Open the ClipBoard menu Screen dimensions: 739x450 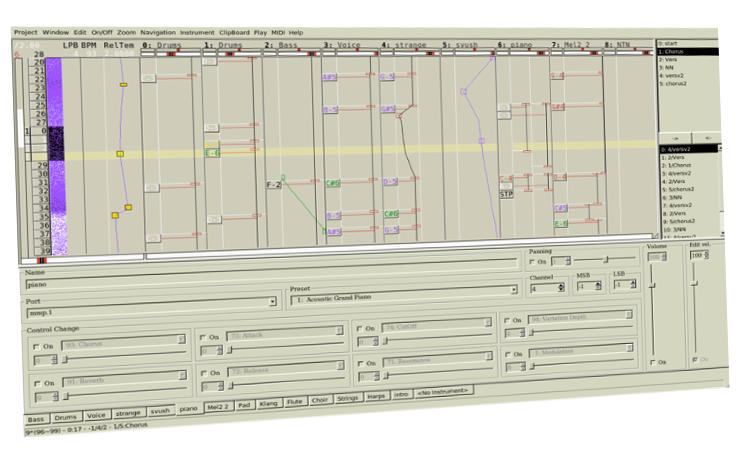tap(234, 33)
